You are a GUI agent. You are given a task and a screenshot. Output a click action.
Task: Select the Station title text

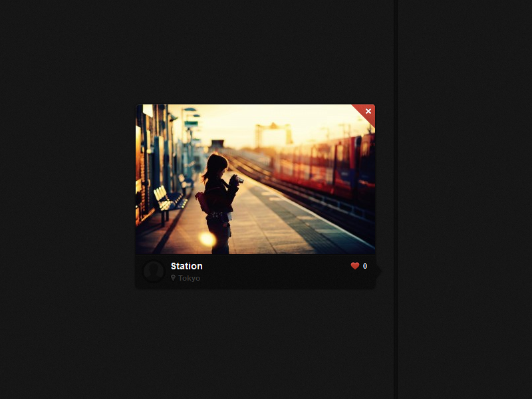(186, 266)
